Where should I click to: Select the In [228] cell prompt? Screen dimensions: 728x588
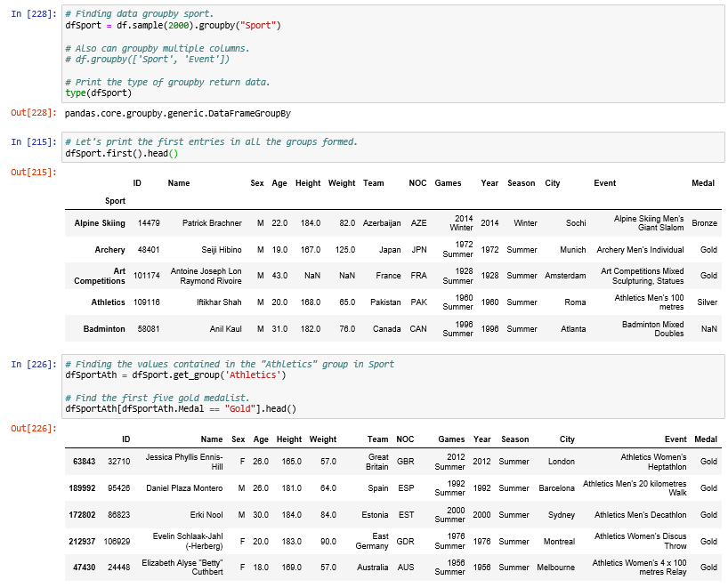point(35,14)
